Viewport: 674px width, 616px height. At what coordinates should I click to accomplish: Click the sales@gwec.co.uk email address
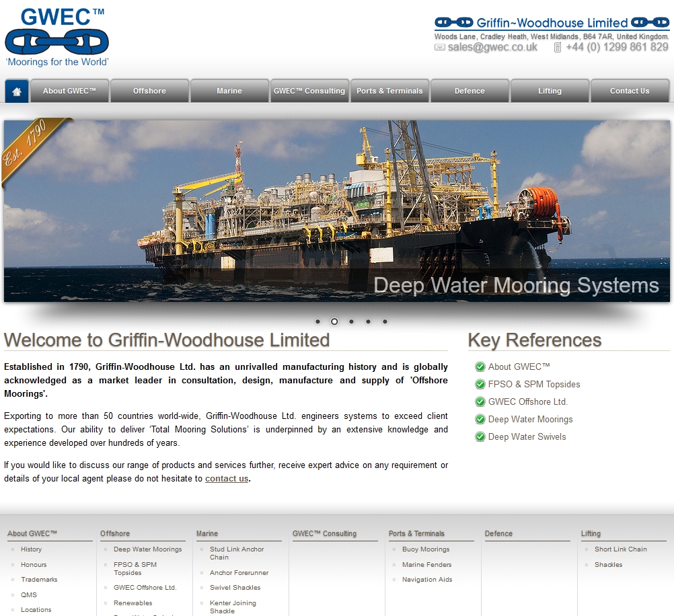coord(492,47)
